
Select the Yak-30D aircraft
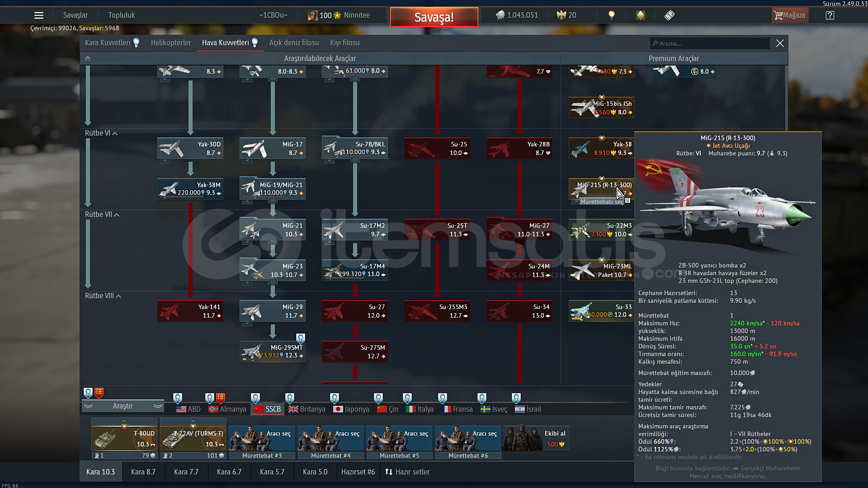[x=190, y=149]
